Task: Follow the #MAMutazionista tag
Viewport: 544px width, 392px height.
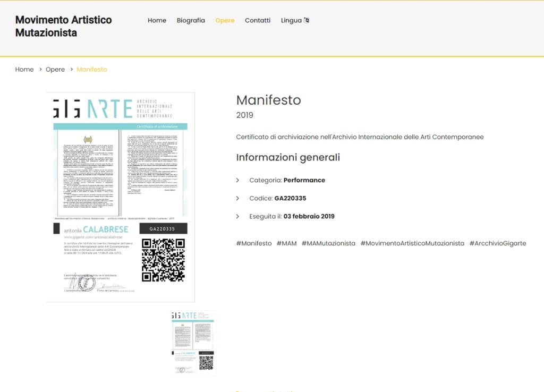Action: pyautogui.click(x=328, y=243)
